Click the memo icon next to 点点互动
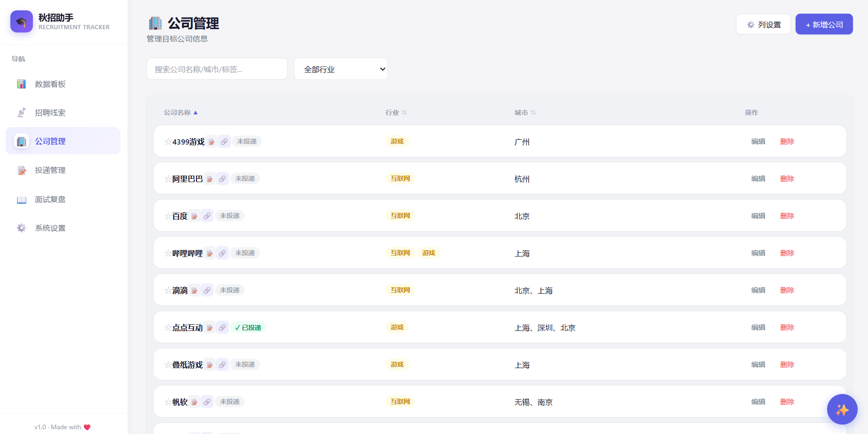The image size is (868, 434). click(x=210, y=328)
